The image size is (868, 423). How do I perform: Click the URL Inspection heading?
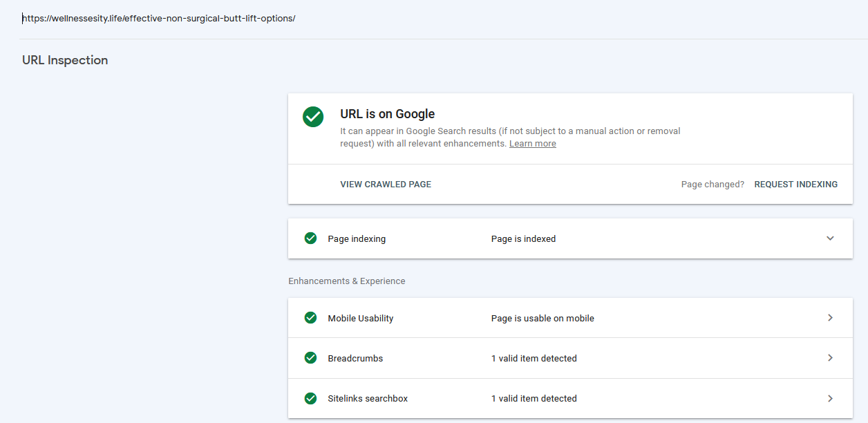pyautogui.click(x=65, y=60)
